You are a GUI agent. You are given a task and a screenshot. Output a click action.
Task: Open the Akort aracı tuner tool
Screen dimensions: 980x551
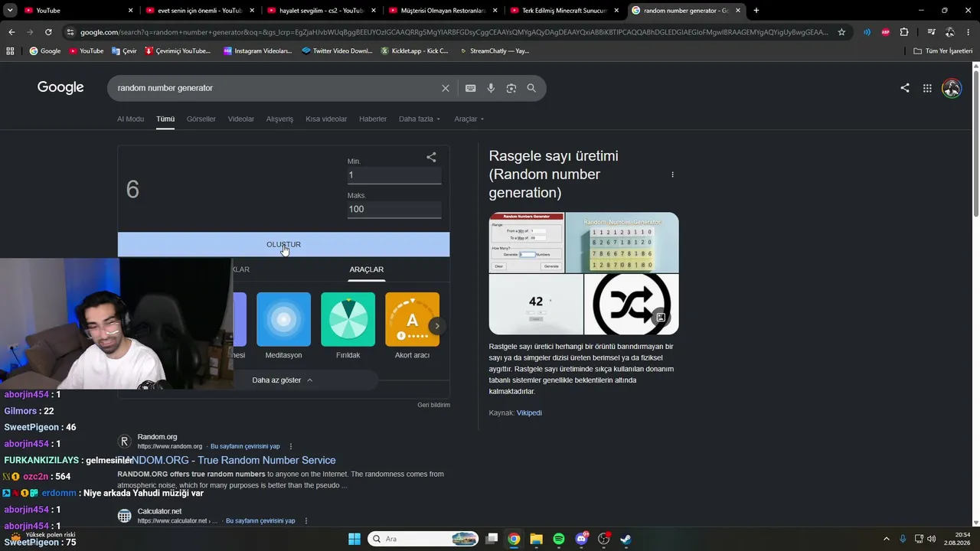(412, 326)
